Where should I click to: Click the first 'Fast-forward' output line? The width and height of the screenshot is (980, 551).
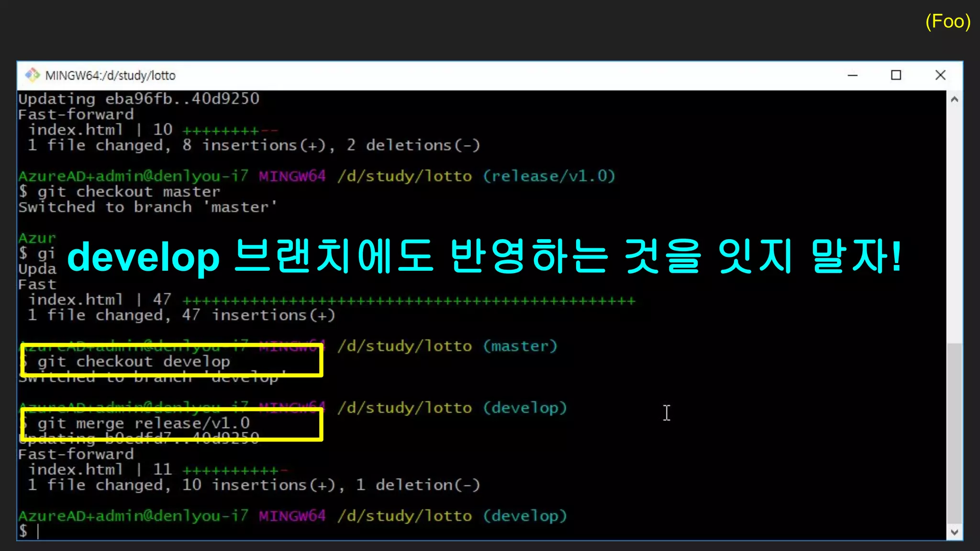76,115
